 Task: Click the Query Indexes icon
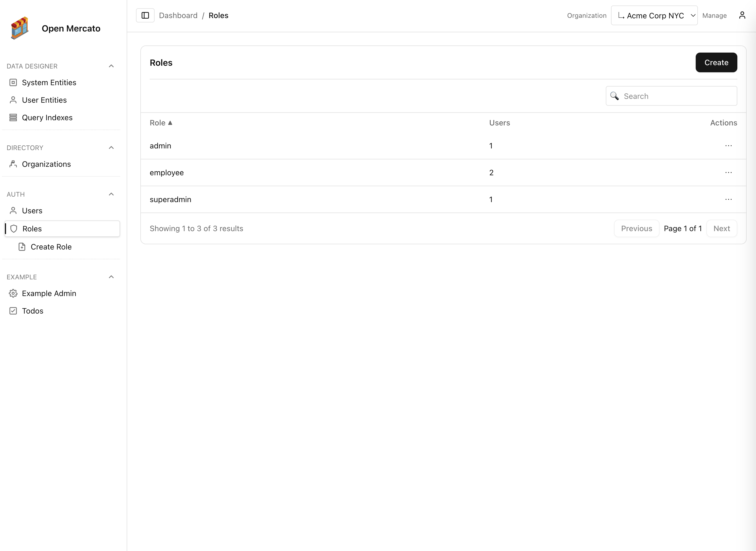point(13,117)
